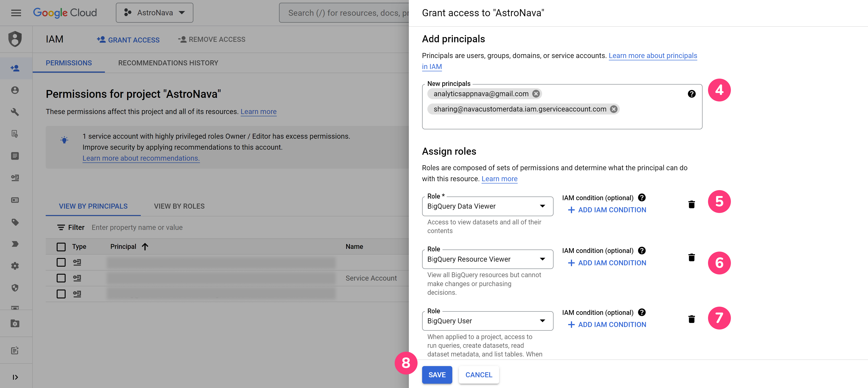868x388 pixels.
Task: Click the lightbulb recommendation icon
Action: (x=64, y=140)
